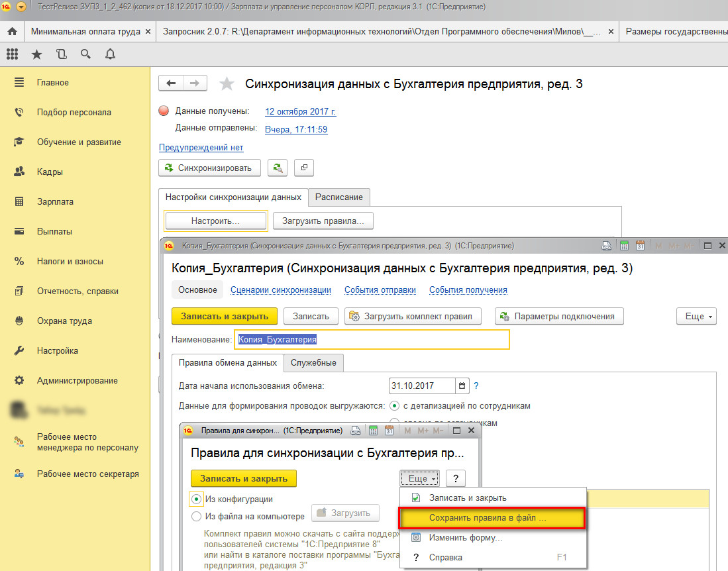Open the sections grid menu icon
Image resolution: width=728 pixels, height=571 pixels.
(x=12, y=54)
